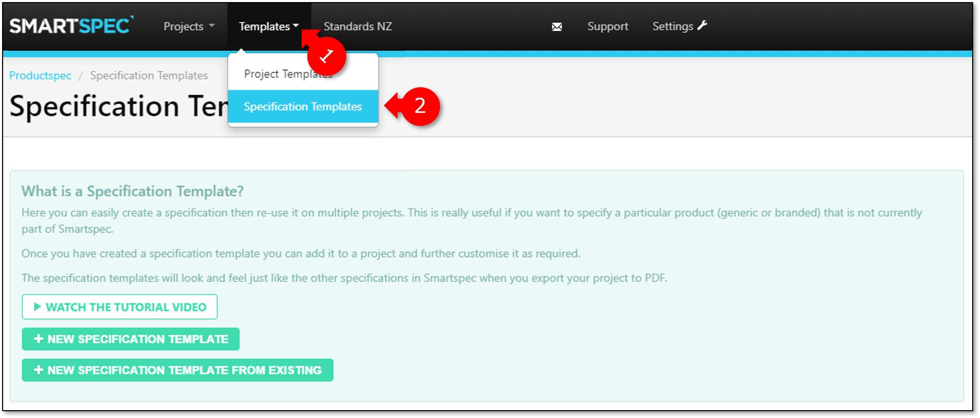Screen dimensions: 980x418
Task: Click the wrench icon beside Settings
Action: [702, 25]
